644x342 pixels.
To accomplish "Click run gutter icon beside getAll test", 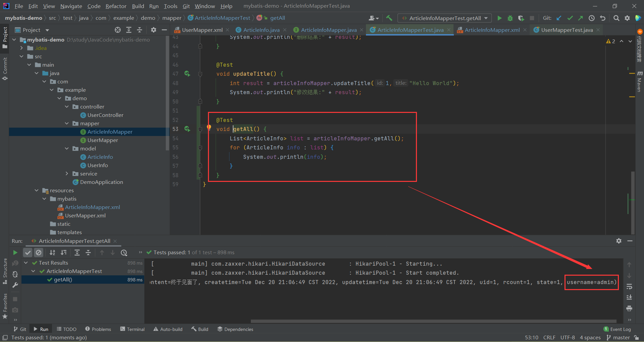I will 187,129.
